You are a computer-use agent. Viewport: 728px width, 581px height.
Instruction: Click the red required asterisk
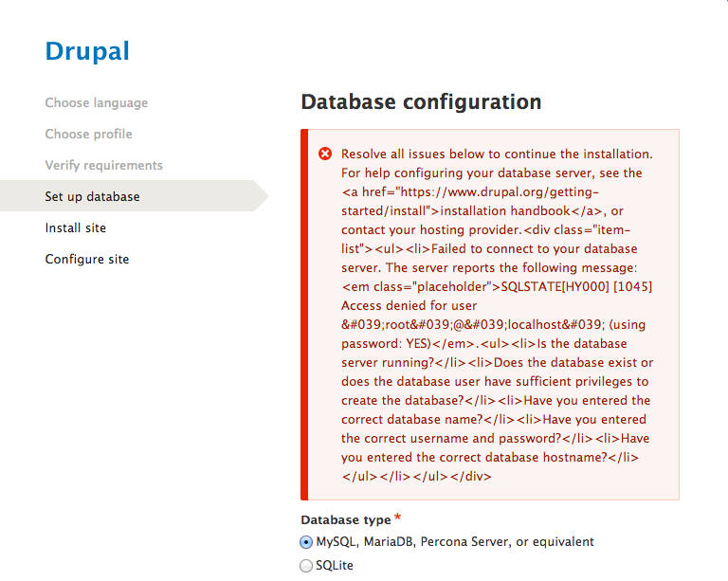(397, 517)
